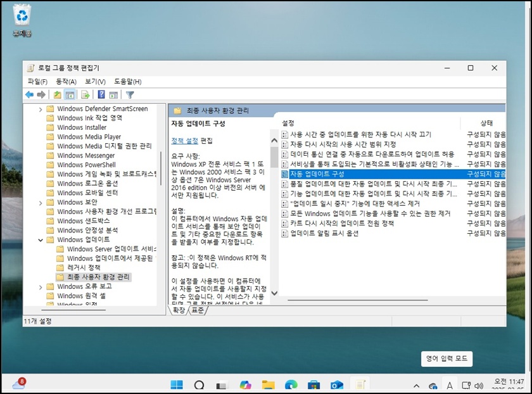
Task: Select Windows Media Player tree folder
Action: (89, 137)
